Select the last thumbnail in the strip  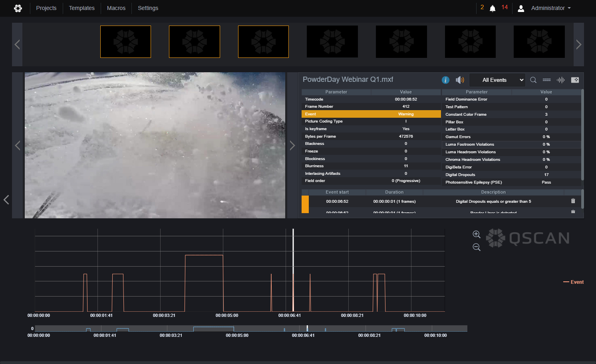[x=539, y=42]
